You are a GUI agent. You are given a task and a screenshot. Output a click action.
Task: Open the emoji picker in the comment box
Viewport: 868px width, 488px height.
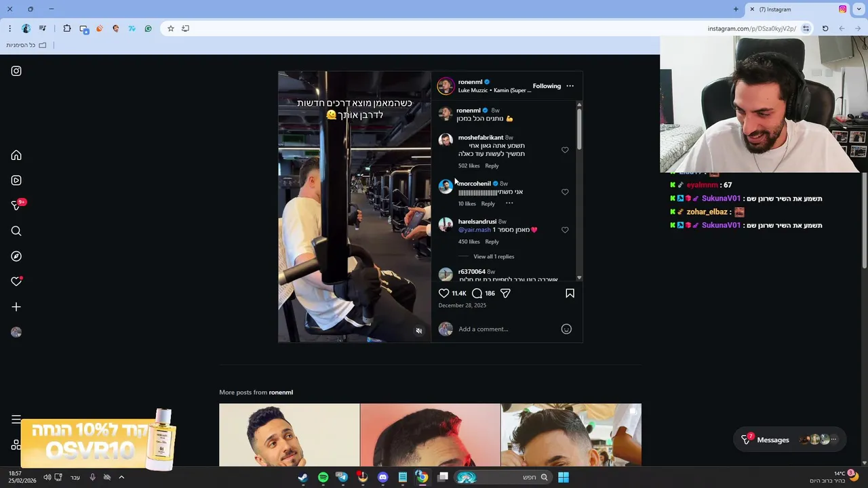click(566, 329)
